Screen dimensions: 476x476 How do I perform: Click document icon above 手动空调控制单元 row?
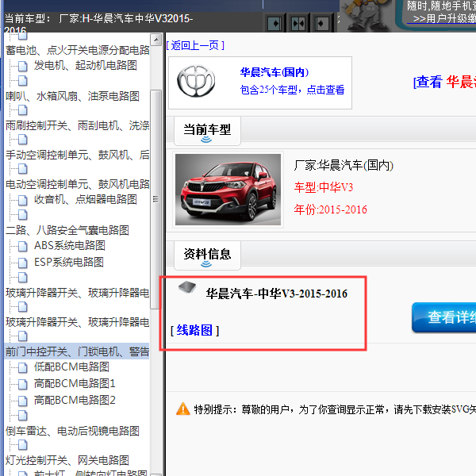[x=23, y=140]
